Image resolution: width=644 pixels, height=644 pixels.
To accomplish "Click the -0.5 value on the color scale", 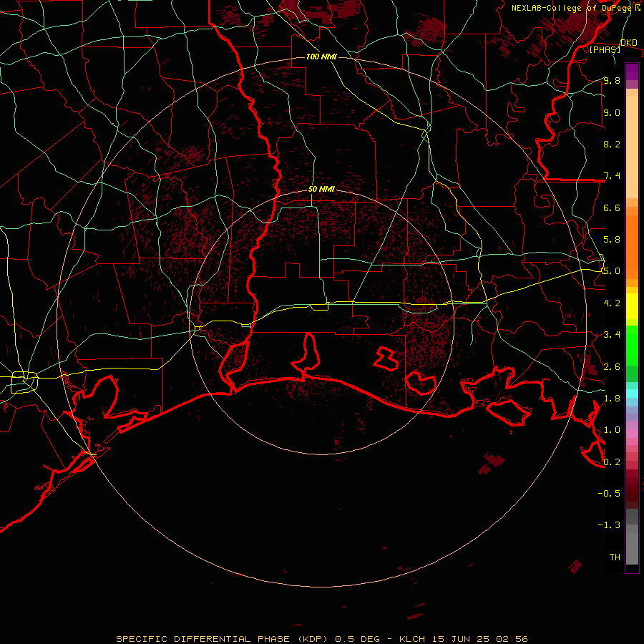I will coord(609,493).
